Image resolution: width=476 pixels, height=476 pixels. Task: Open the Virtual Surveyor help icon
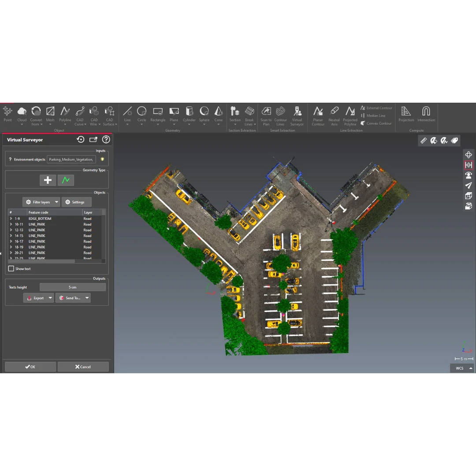[106, 140]
